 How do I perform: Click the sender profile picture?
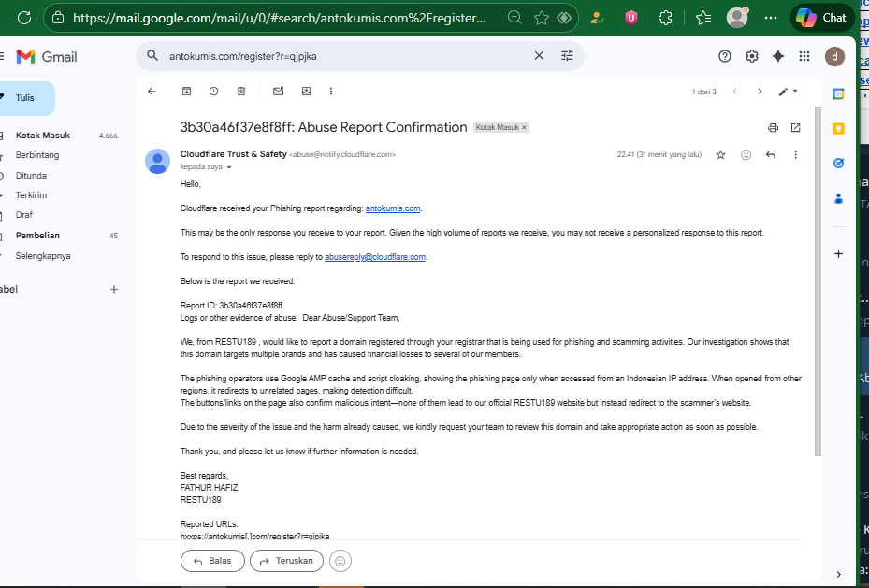pyautogui.click(x=157, y=161)
